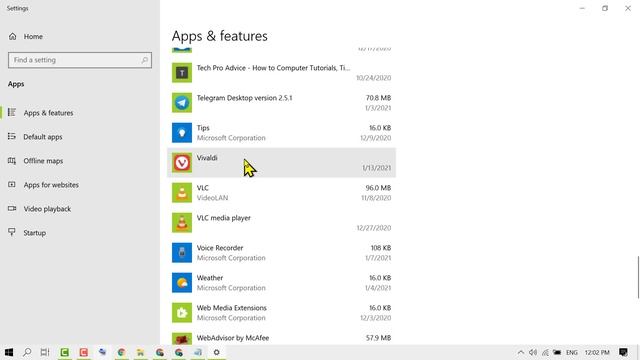Click the 12/27/2020 date on VLC media player
Screen dimensions: 640x360
click(x=374, y=228)
